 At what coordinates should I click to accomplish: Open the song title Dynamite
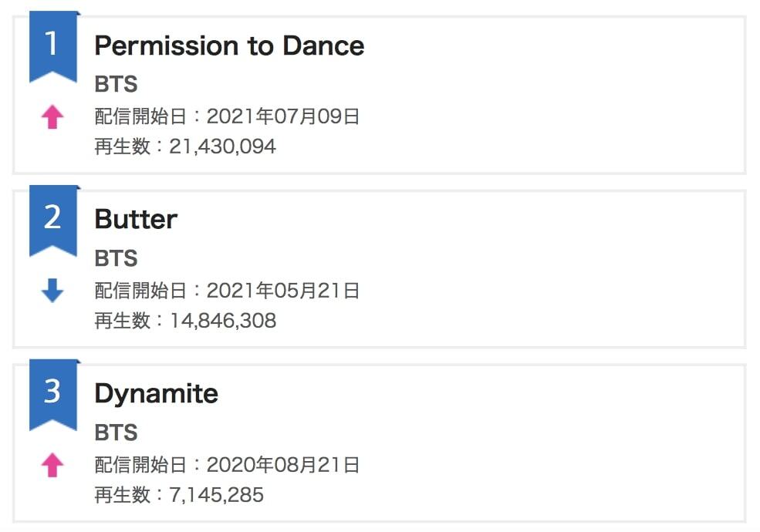(156, 394)
